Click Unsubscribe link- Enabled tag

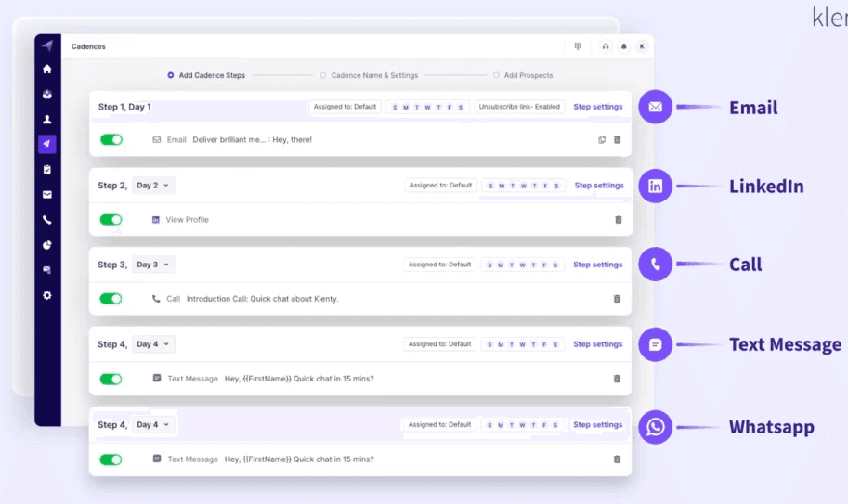[519, 107]
